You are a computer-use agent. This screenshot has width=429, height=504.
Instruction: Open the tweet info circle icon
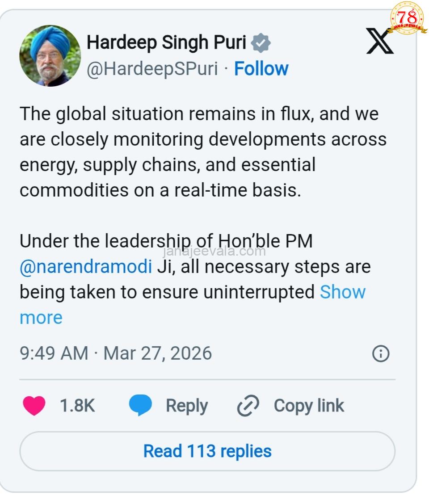pos(381,354)
